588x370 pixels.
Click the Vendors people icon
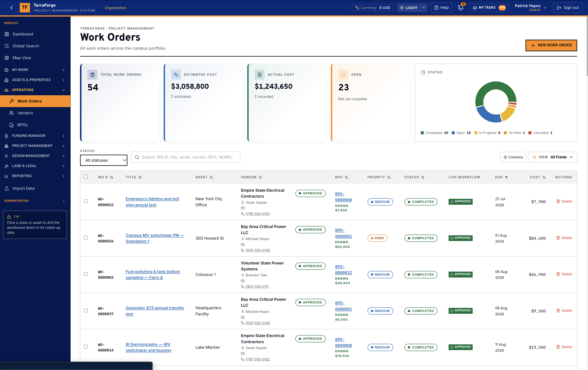point(11,113)
